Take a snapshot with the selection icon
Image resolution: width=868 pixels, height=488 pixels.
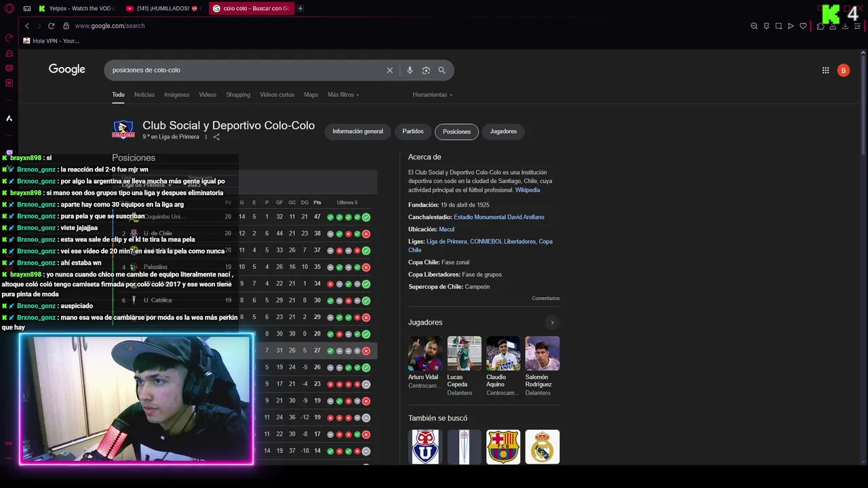(778, 26)
